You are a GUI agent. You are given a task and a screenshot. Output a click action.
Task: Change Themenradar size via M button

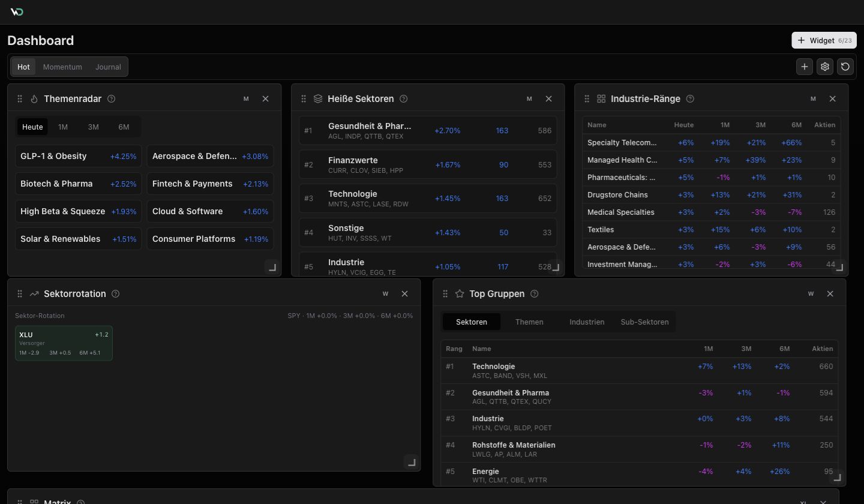coord(246,98)
